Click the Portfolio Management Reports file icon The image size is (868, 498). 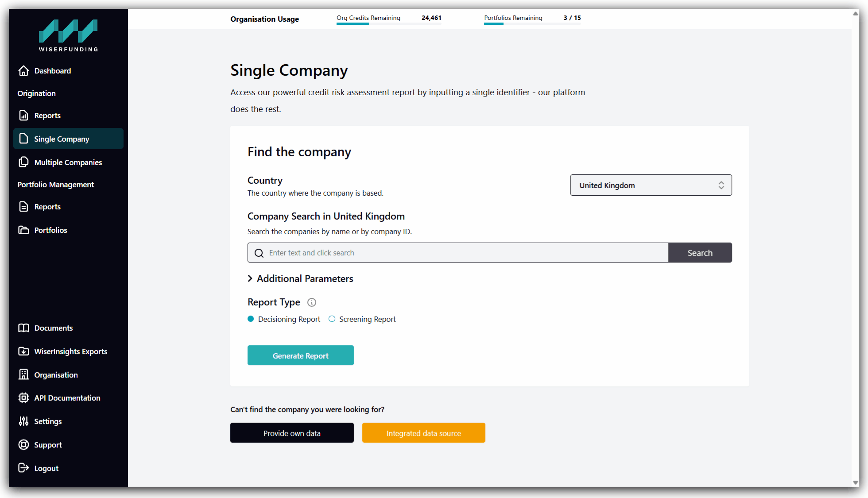(23, 207)
